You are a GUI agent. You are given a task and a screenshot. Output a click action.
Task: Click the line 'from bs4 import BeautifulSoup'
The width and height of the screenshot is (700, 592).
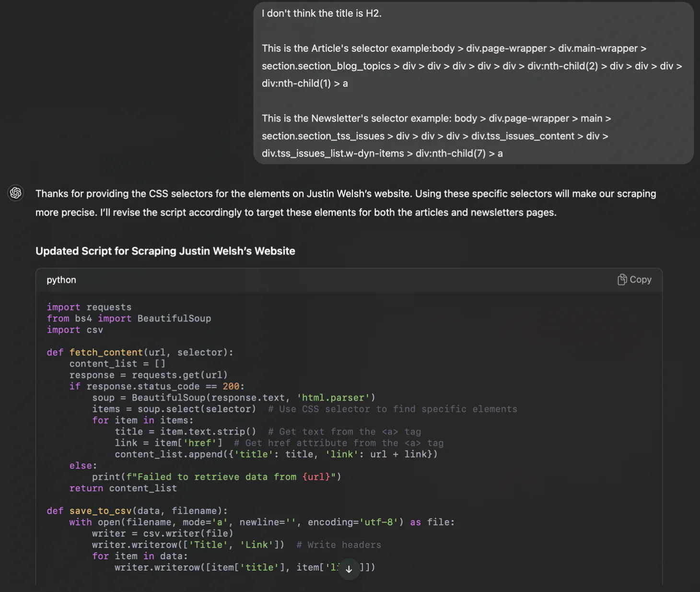coord(129,319)
